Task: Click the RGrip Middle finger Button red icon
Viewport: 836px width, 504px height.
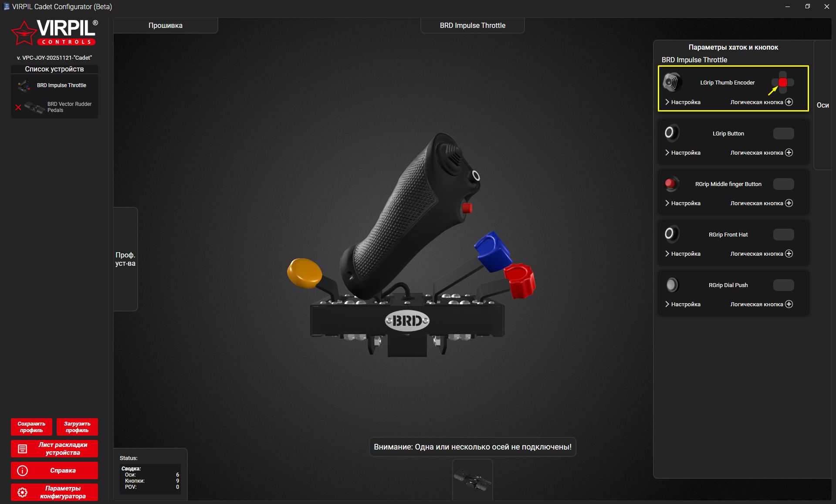Action: click(671, 184)
